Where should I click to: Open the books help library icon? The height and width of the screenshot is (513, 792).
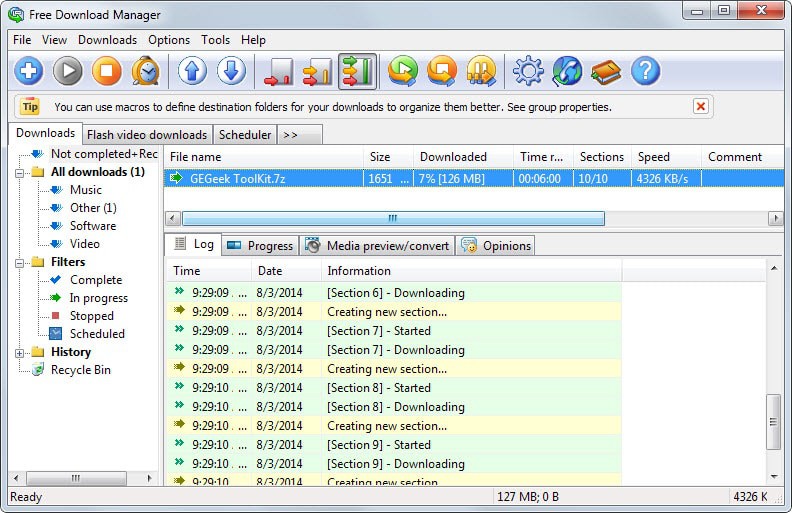[x=606, y=72]
